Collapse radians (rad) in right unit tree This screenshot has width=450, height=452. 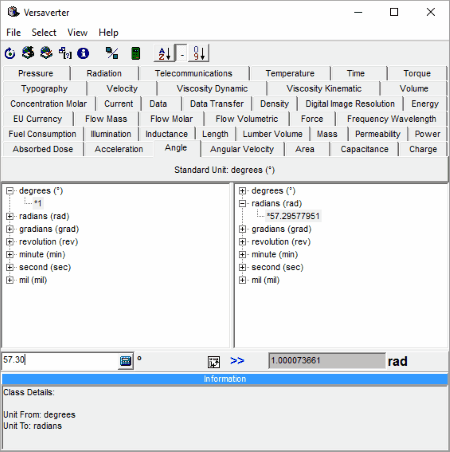242,203
